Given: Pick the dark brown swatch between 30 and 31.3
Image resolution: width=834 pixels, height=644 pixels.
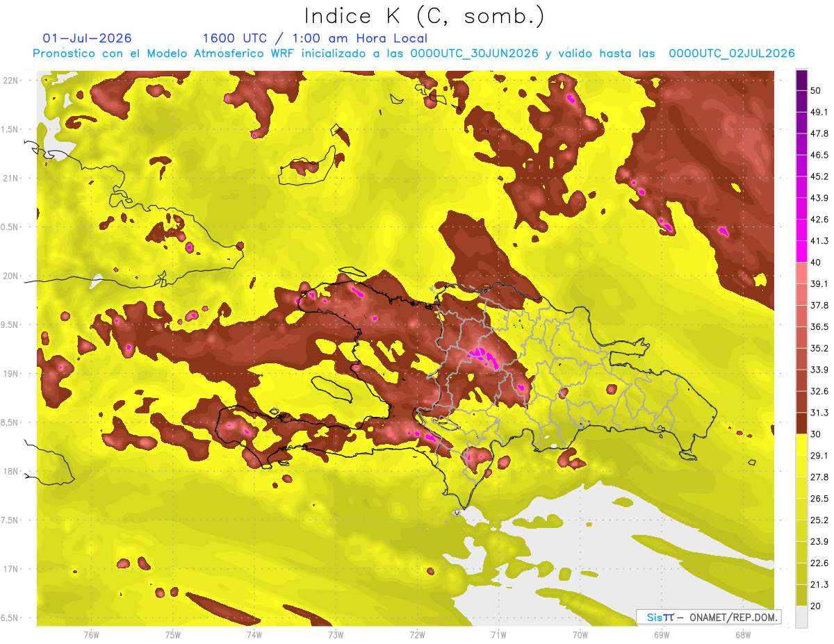Looking at the screenshot, I should coord(801,423).
